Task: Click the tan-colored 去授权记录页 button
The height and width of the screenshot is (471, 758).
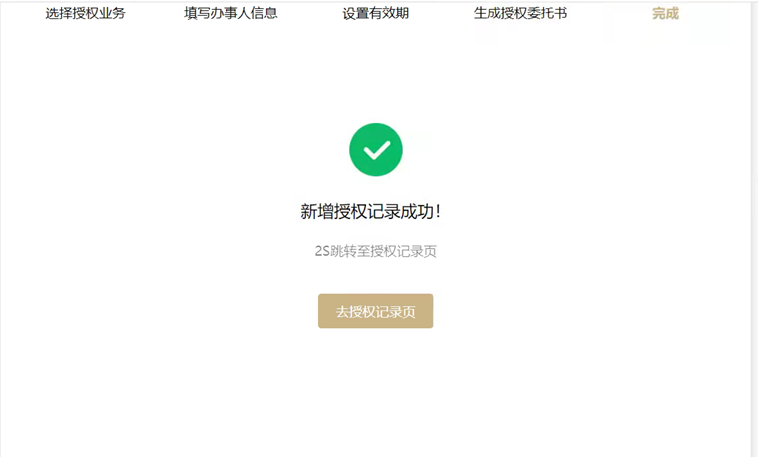Action: [x=376, y=311]
